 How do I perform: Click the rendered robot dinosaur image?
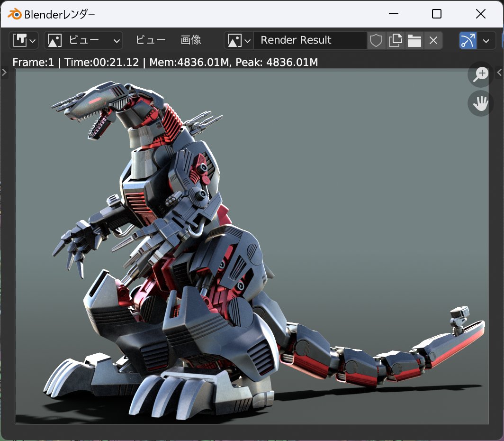252,247
